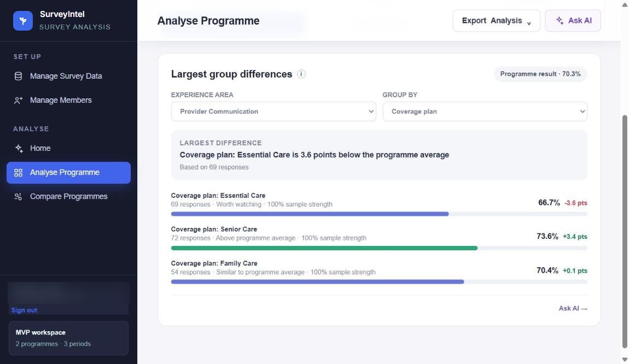The height and width of the screenshot is (364, 629).
Task: Click the Senior Care green progress bar
Action: 379,248
